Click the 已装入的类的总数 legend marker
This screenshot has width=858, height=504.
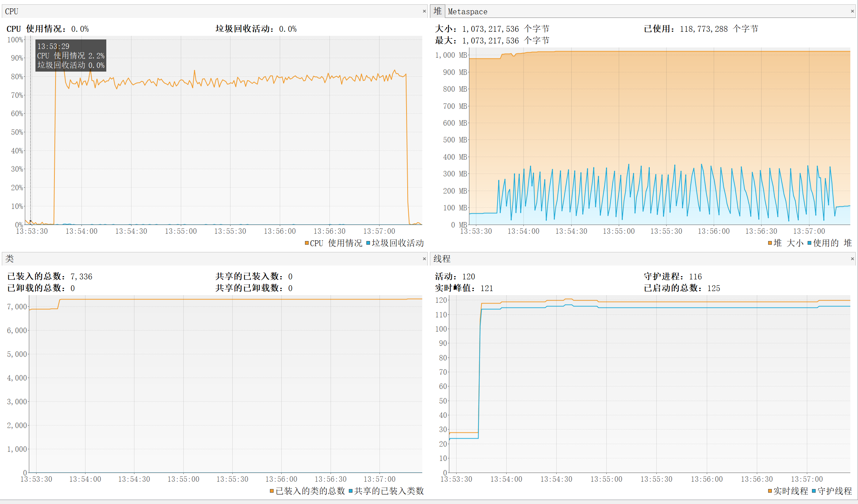(x=272, y=491)
